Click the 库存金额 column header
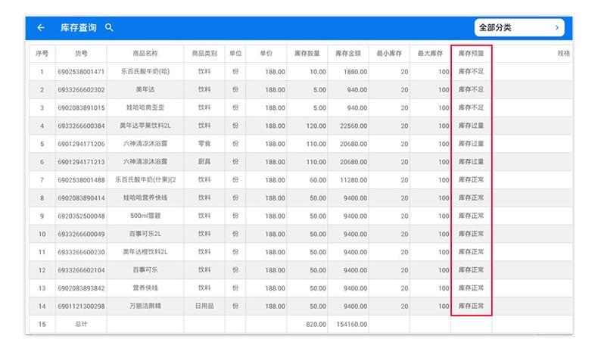This screenshot has height=364, width=598. pyautogui.click(x=348, y=54)
